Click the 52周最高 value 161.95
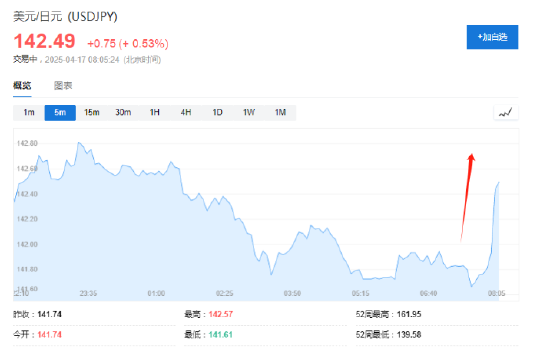The height and width of the screenshot is (361, 550). (409, 314)
